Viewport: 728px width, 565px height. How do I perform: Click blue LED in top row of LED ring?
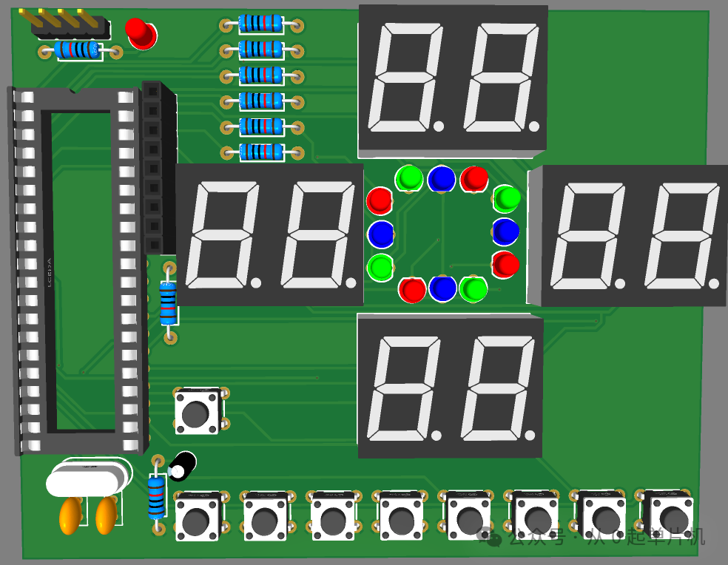pyautogui.click(x=442, y=179)
